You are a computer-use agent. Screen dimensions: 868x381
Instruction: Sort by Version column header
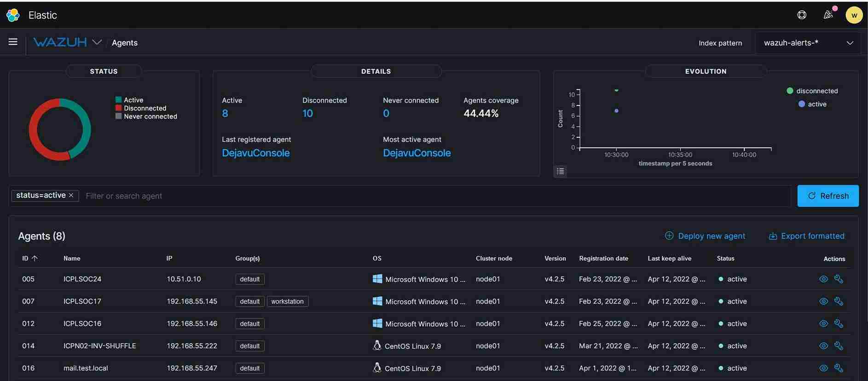(x=555, y=258)
